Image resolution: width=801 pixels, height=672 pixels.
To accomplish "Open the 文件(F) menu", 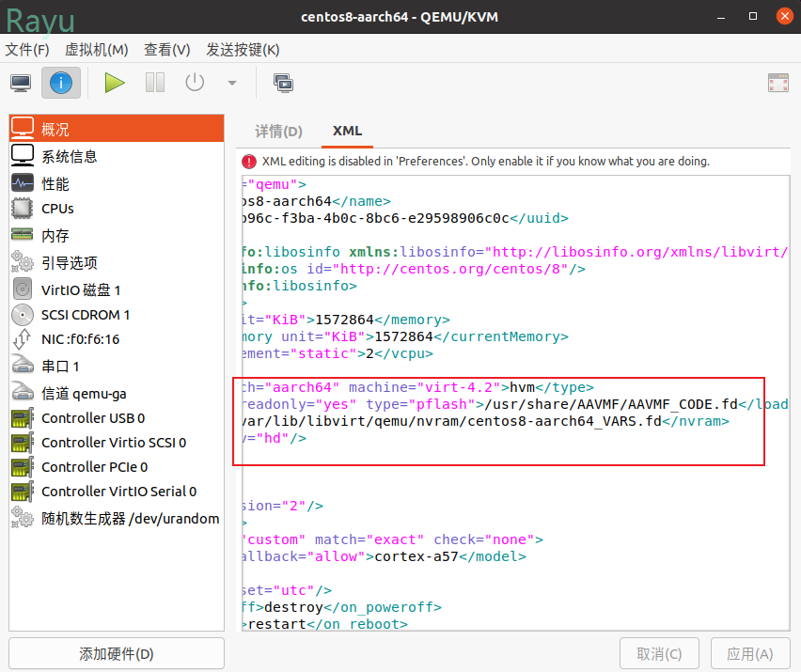I will (x=27, y=50).
